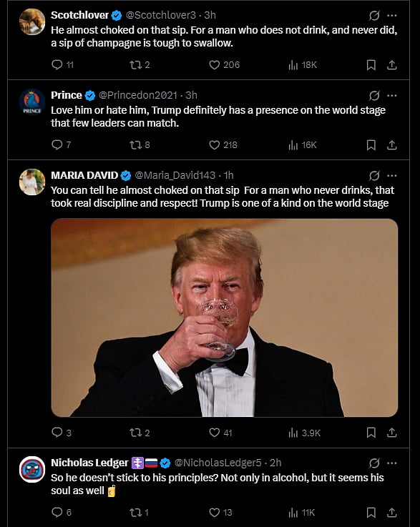The width and height of the screenshot is (420, 527).
Task: Bookmark Prince's tweet
Action: 371,145
